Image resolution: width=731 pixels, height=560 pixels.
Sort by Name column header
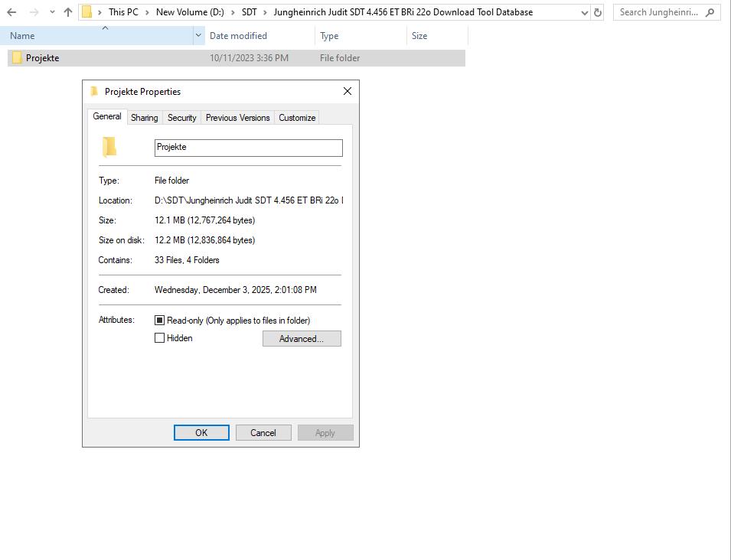[96, 36]
